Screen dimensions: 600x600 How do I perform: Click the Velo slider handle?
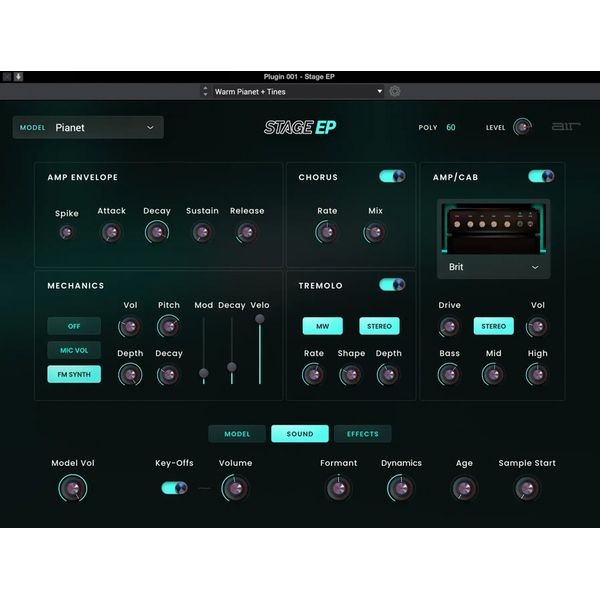pyautogui.click(x=259, y=318)
